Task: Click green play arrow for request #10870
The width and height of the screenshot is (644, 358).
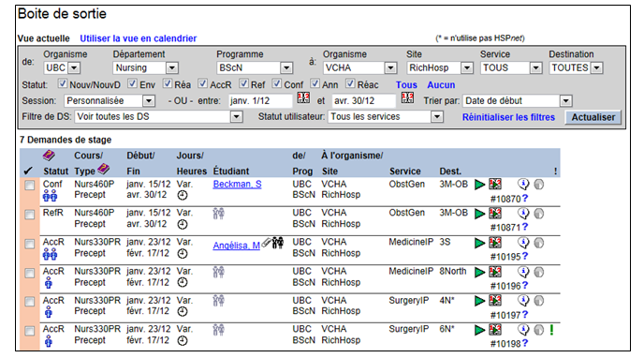Action: click(x=479, y=185)
